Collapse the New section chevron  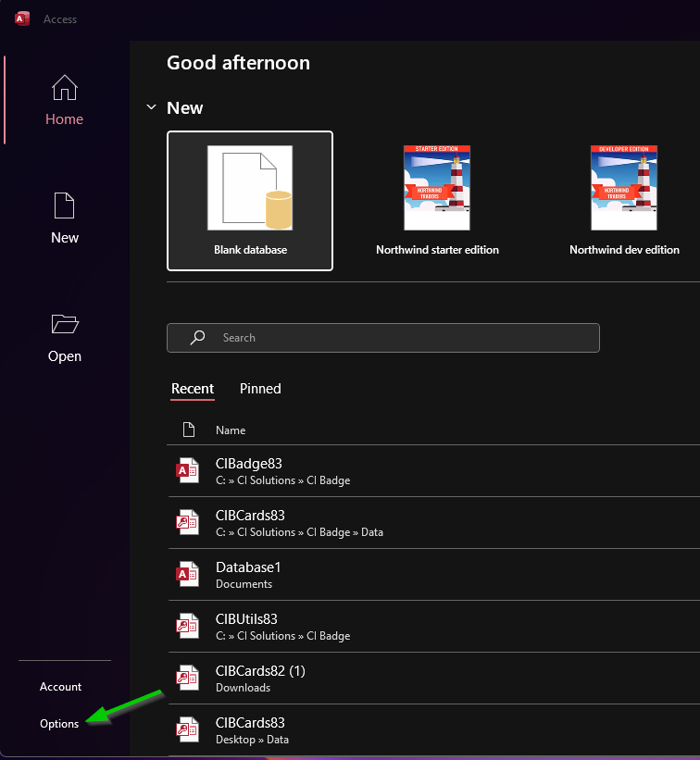tap(151, 107)
